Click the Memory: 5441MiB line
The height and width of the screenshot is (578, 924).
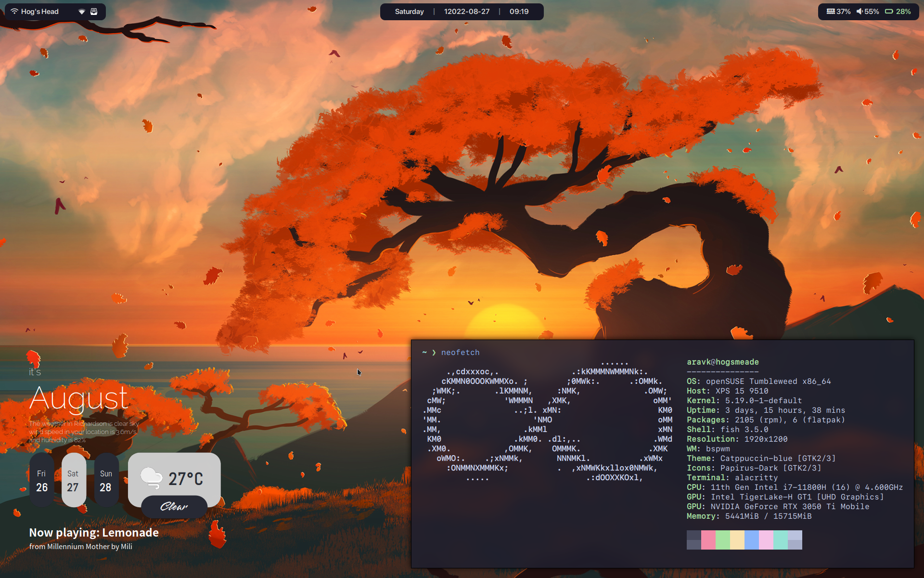tap(749, 516)
